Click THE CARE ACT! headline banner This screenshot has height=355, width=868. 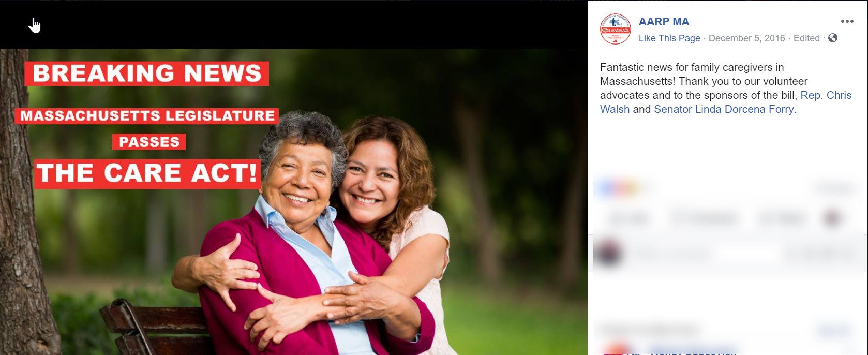coord(147,173)
